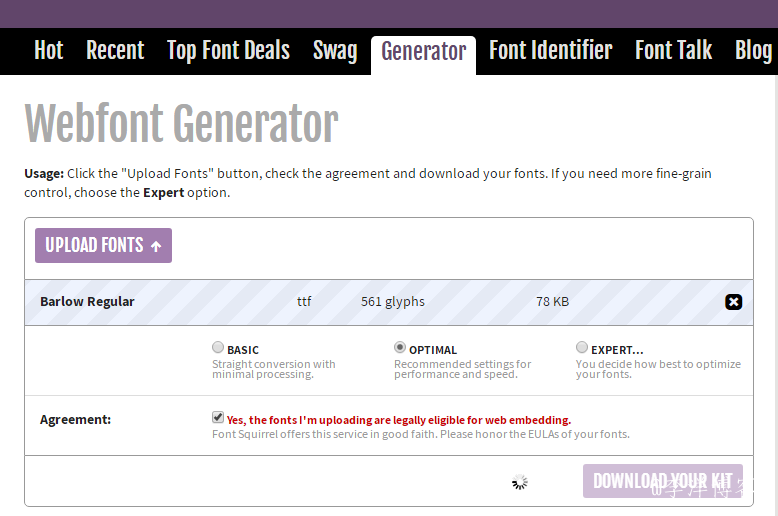Click the Barlow Regular font name
This screenshot has height=516, width=778.
[x=87, y=302]
